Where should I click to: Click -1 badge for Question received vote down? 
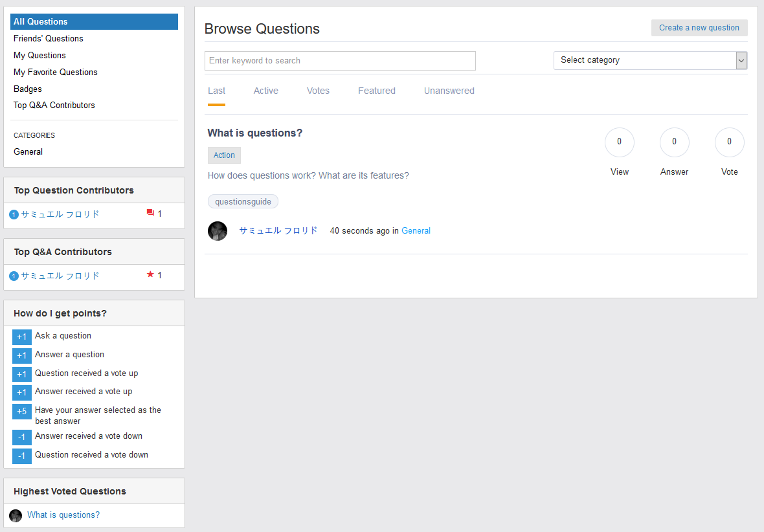point(22,456)
